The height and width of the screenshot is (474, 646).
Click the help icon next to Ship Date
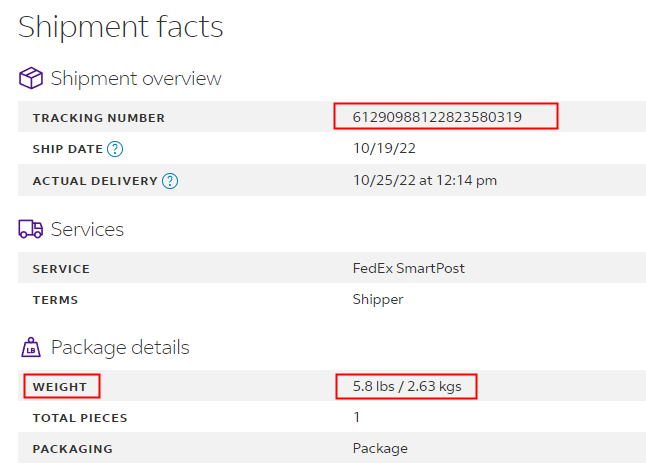[115, 150]
